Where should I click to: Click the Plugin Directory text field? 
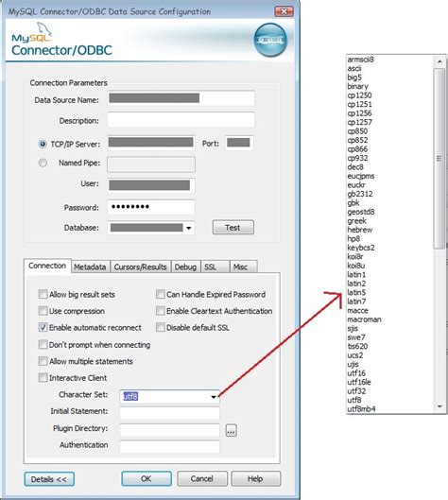pyautogui.click(x=169, y=430)
